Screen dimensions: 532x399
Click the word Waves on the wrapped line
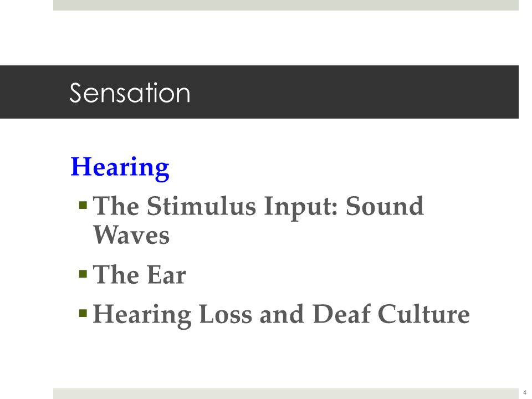tap(131, 235)
